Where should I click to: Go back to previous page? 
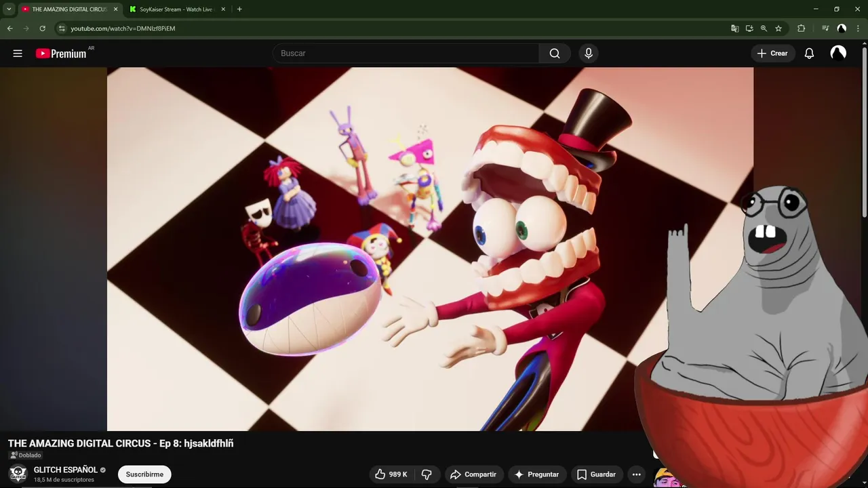[x=9, y=28]
